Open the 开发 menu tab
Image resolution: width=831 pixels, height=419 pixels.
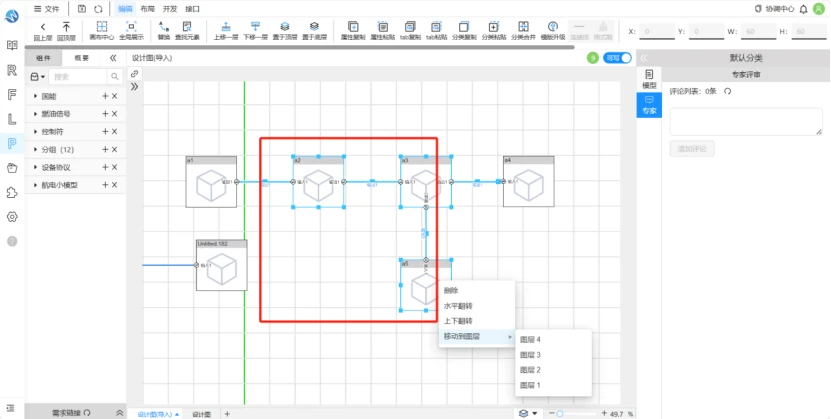170,9
